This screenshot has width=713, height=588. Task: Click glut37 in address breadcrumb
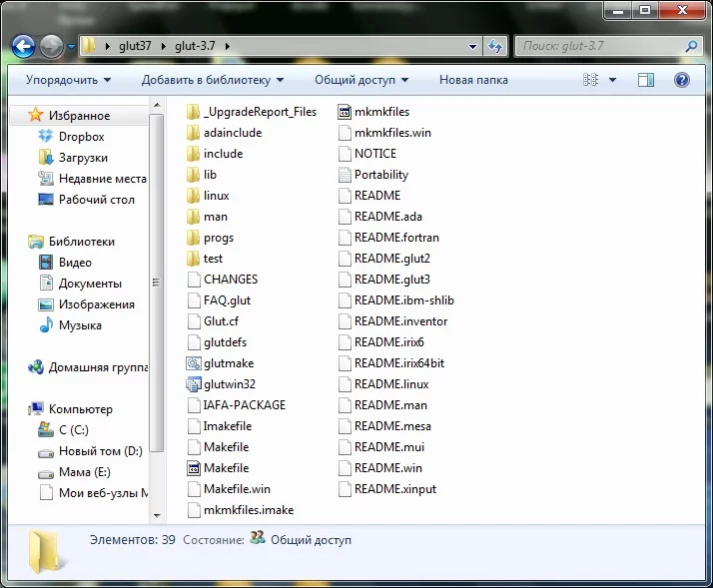pos(135,46)
